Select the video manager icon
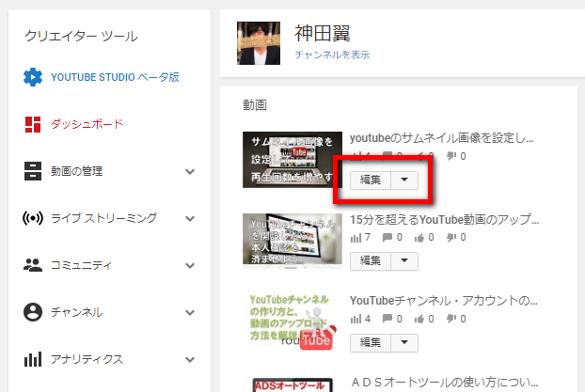The width and height of the screenshot is (585, 392). click(33, 171)
